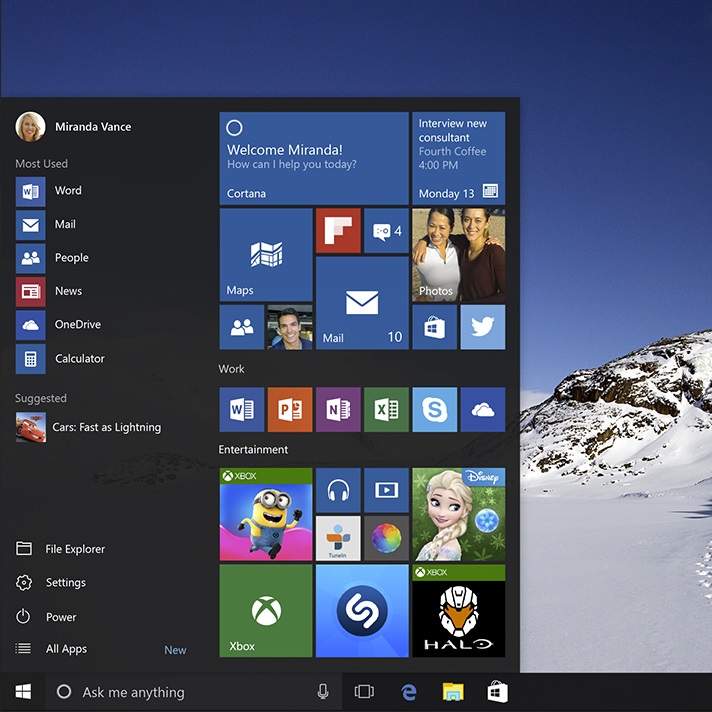Click the Windows Start button

(23, 692)
